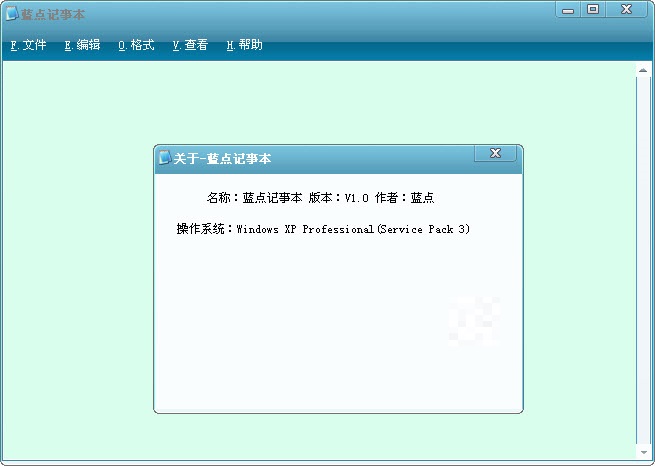Click the 操作系统 Windows XP Professional text line
The height and width of the screenshot is (466, 655).
pyautogui.click(x=323, y=229)
